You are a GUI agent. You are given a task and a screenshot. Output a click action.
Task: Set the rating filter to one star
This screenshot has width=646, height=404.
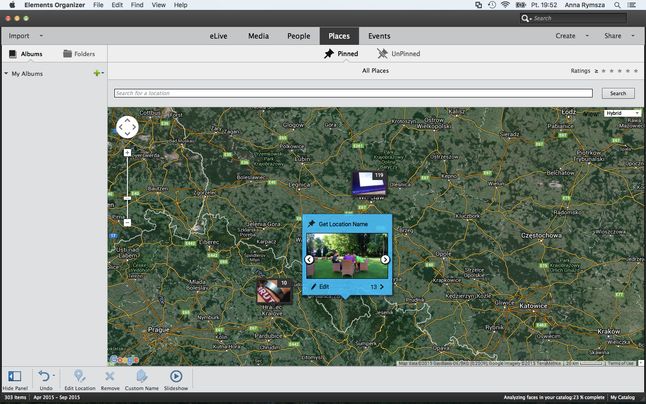(x=604, y=71)
